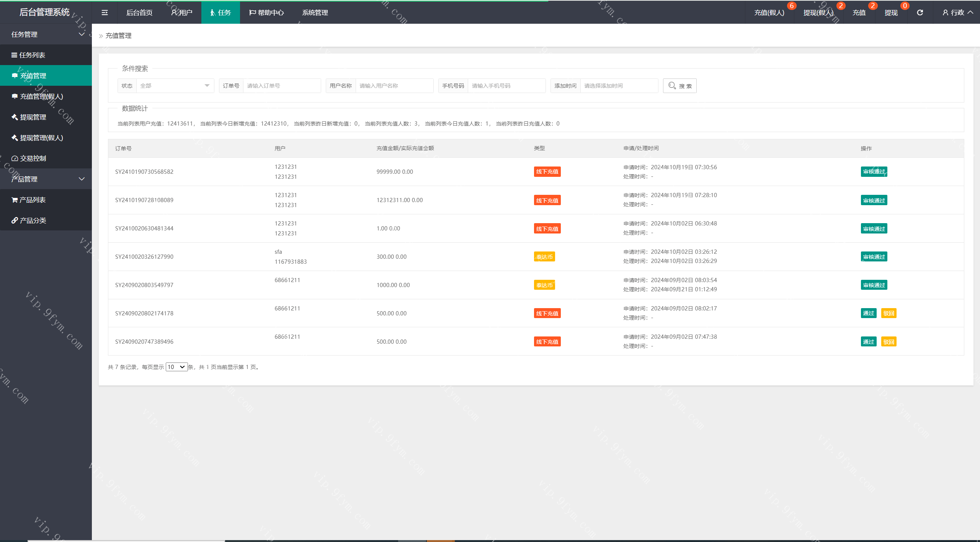
Task: Click the refresh icon in top bar
Action: [x=920, y=13]
